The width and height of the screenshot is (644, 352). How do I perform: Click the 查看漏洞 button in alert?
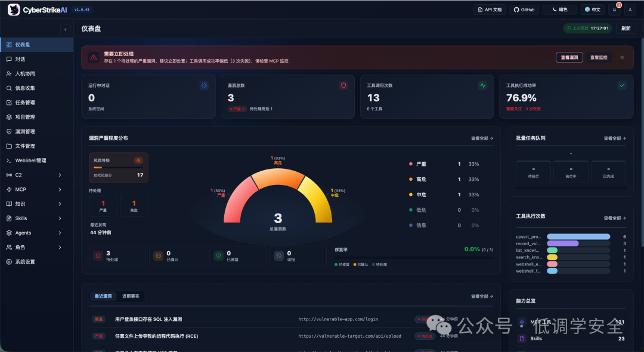[569, 57]
